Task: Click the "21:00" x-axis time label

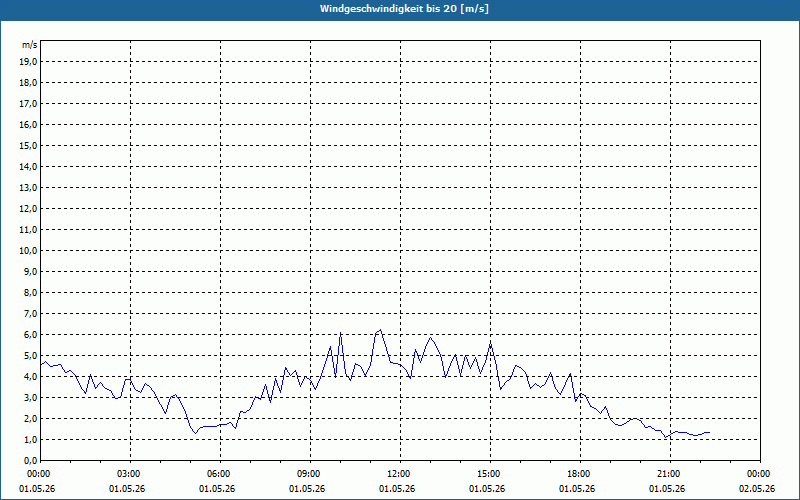Action: tap(668, 474)
